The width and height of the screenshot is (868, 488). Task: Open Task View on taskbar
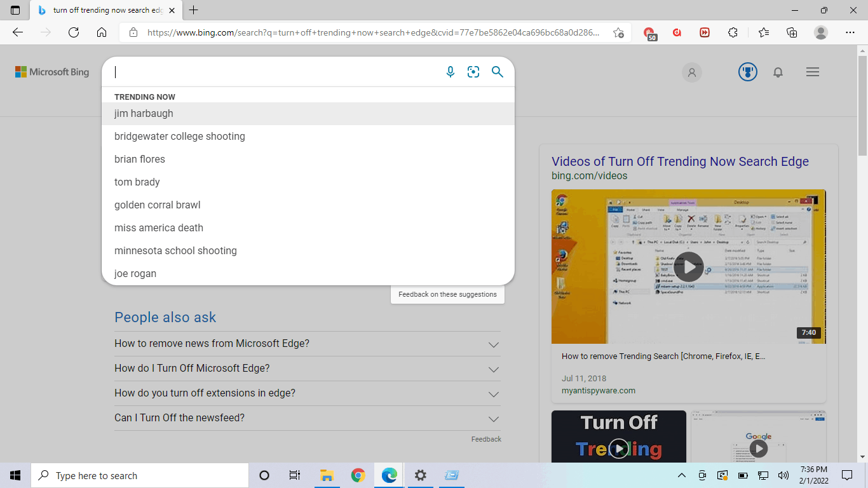[x=294, y=475]
